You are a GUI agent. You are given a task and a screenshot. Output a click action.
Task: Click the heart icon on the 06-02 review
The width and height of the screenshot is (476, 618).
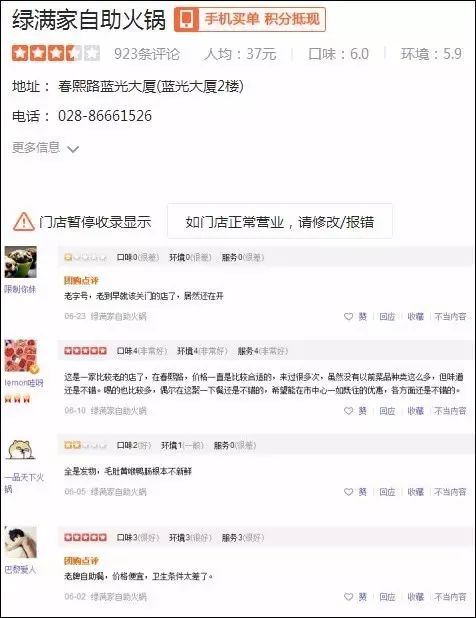[x=348, y=597]
